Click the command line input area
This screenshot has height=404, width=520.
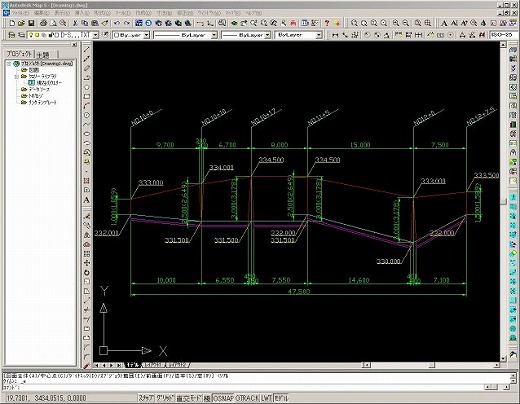243,387
